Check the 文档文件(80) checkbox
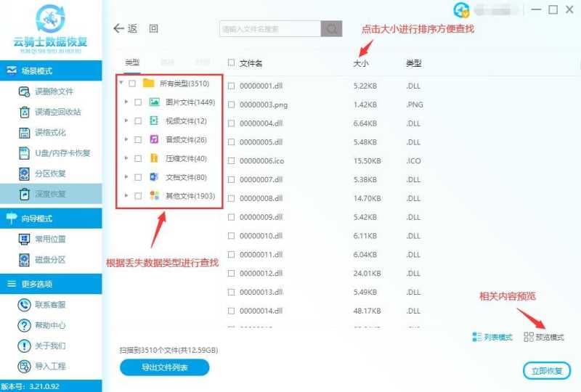 click(x=138, y=177)
